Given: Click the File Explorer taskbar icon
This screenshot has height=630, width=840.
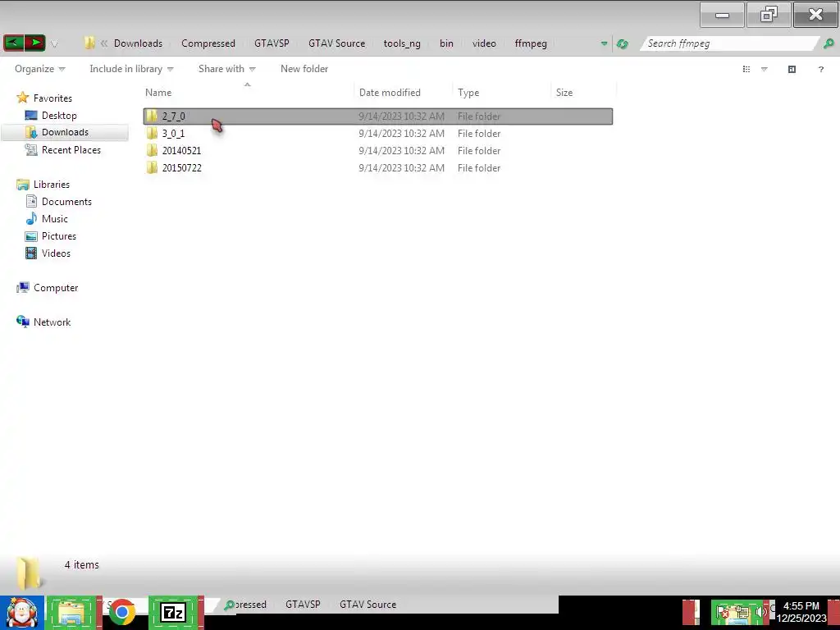Looking at the screenshot, I should click(71, 613).
